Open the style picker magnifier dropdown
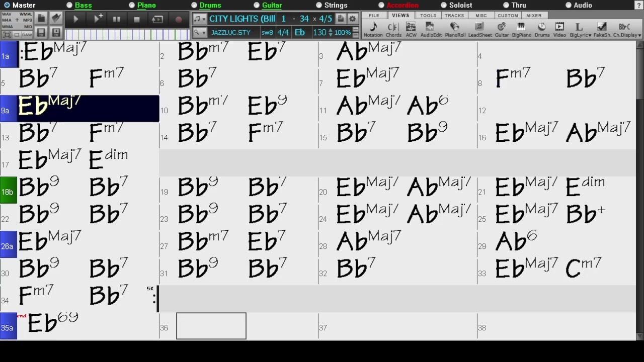Image resolution: width=644 pixels, height=362 pixels. pos(200,32)
